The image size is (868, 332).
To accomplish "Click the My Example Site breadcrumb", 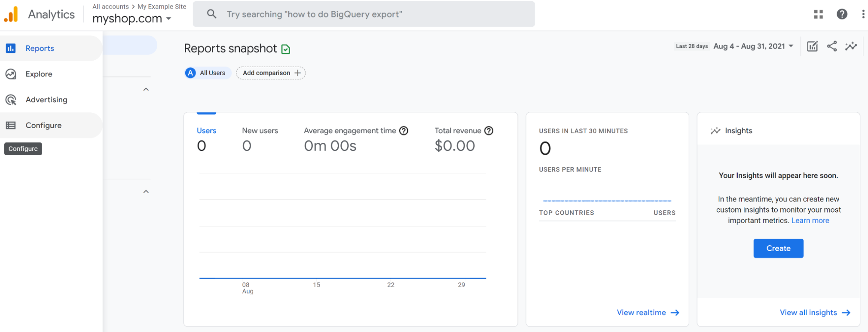I will pyautogui.click(x=162, y=6).
